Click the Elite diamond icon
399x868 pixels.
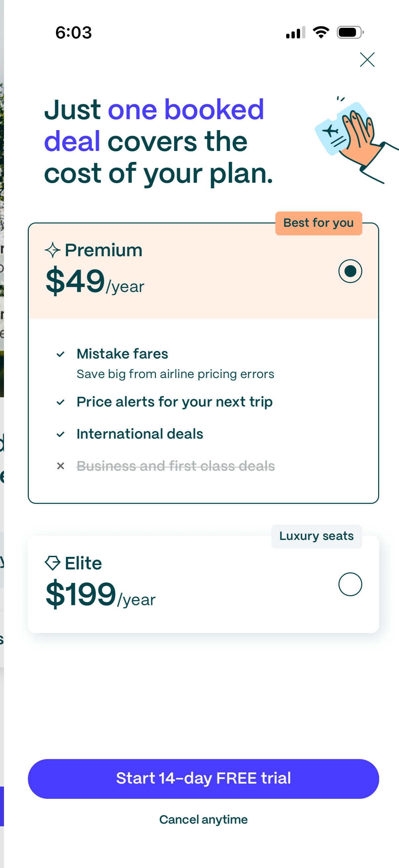pos(53,563)
